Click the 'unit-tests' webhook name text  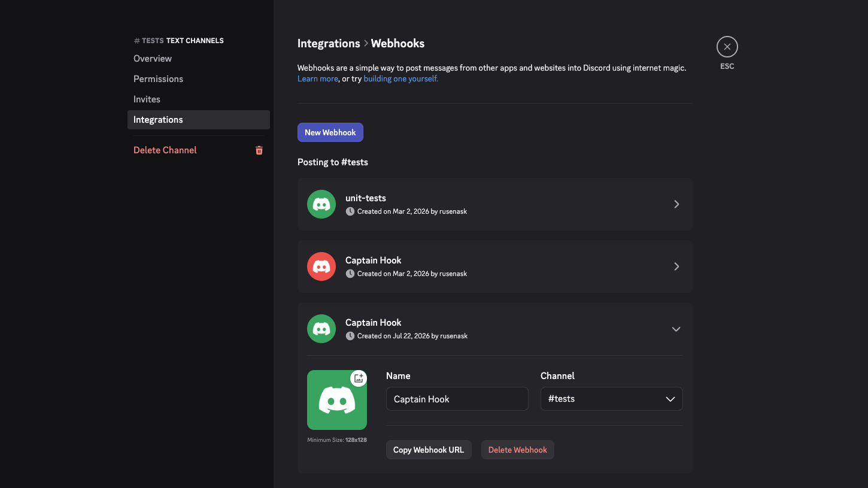click(x=366, y=198)
